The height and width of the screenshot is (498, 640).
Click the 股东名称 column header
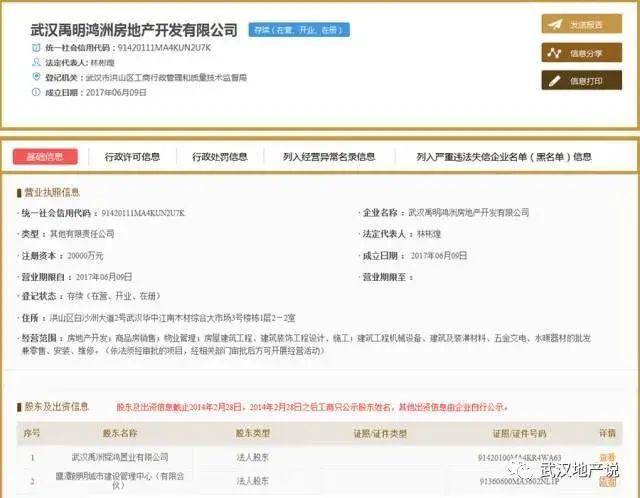(120, 433)
